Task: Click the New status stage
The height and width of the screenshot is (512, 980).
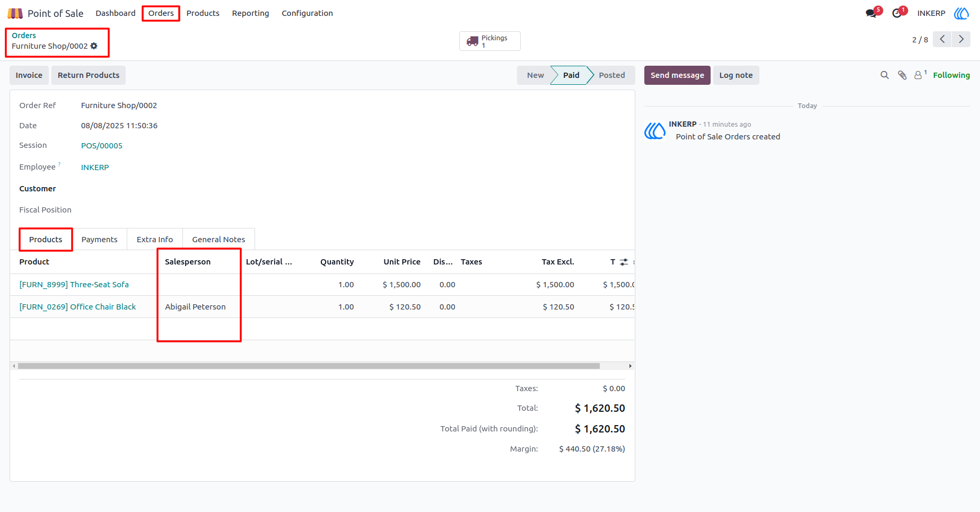Action: (x=535, y=75)
